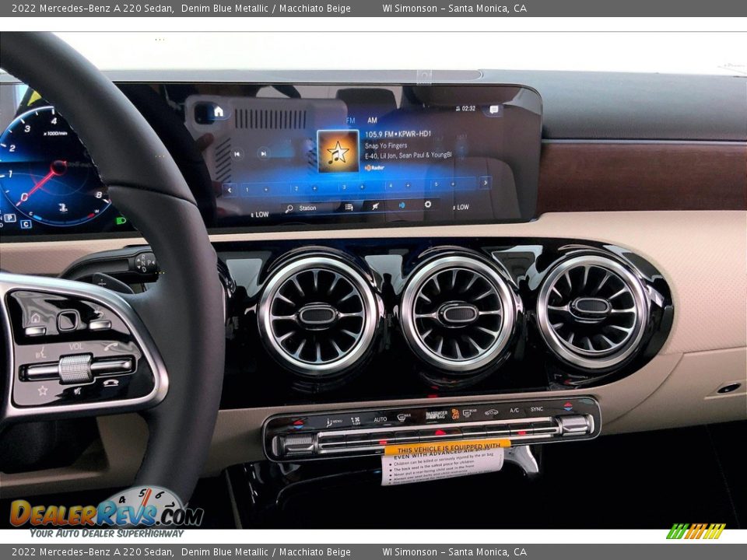Screen dimensions: 747x560
Task: Skip to the previous station
Action: (x=237, y=154)
